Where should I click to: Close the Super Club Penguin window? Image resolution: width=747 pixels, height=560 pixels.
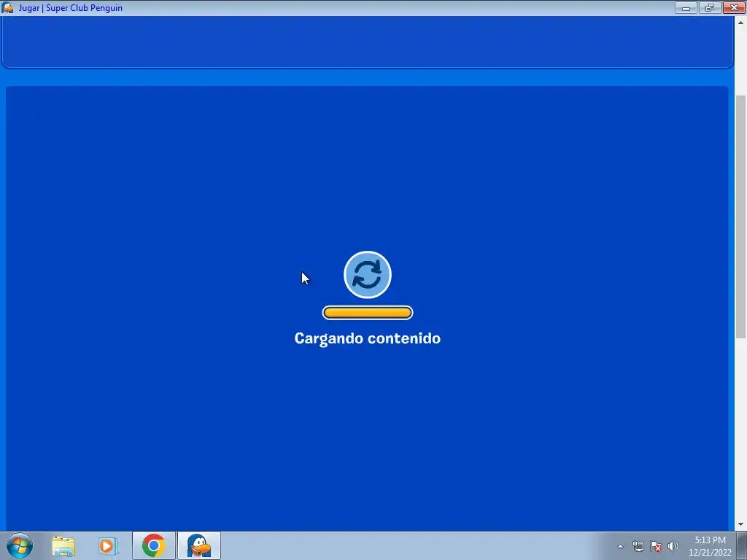click(x=734, y=7)
